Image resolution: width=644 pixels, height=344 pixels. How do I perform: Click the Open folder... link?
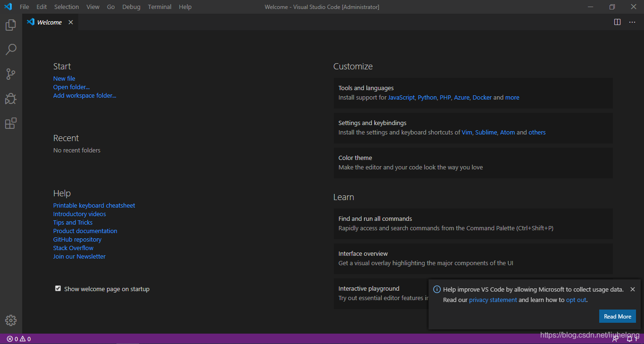[x=71, y=87]
